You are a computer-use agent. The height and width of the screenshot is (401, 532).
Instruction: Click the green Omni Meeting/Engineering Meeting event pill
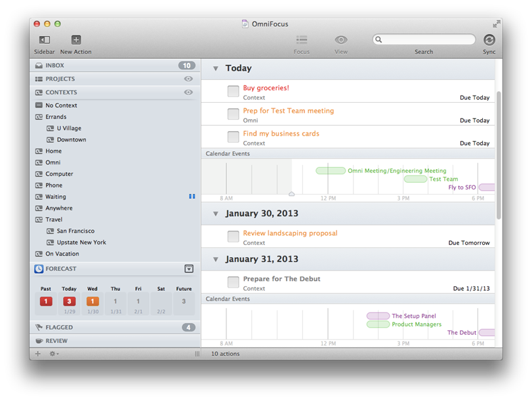click(x=331, y=170)
